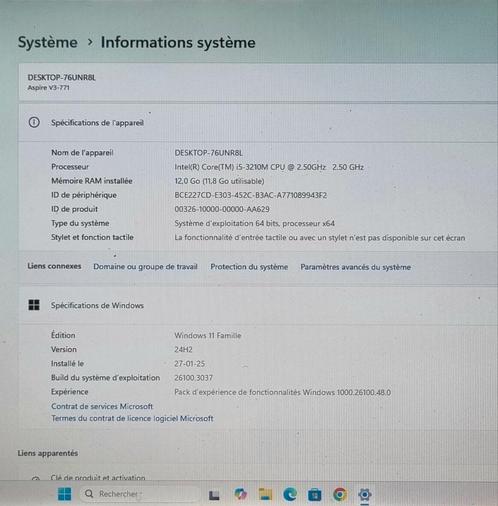Select the stylet non disponible value text
Viewport: 498px width, 506px height.
pyautogui.click(x=320, y=238)
